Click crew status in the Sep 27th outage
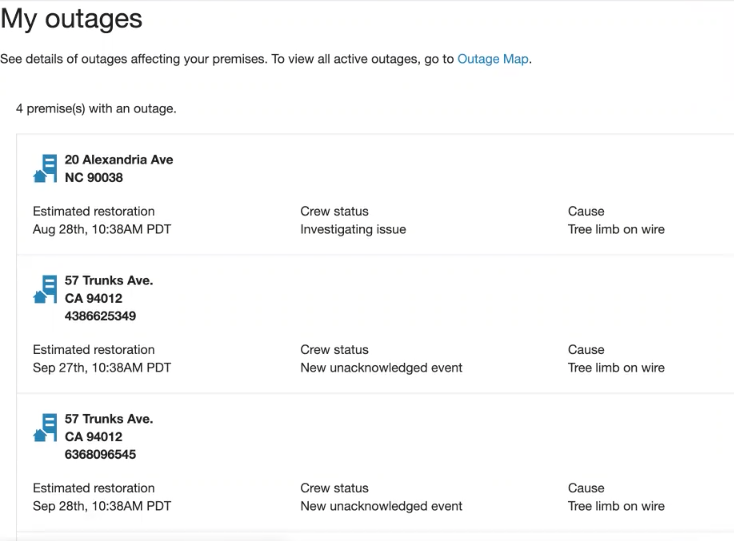734x541 pixels. (381, 367)
